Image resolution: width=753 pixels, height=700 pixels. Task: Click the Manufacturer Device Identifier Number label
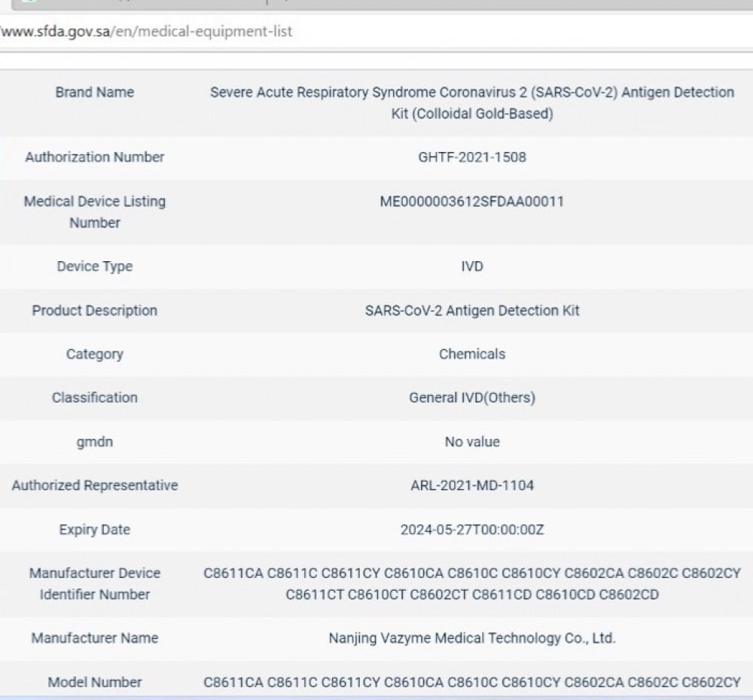click(x=94, y=583)
